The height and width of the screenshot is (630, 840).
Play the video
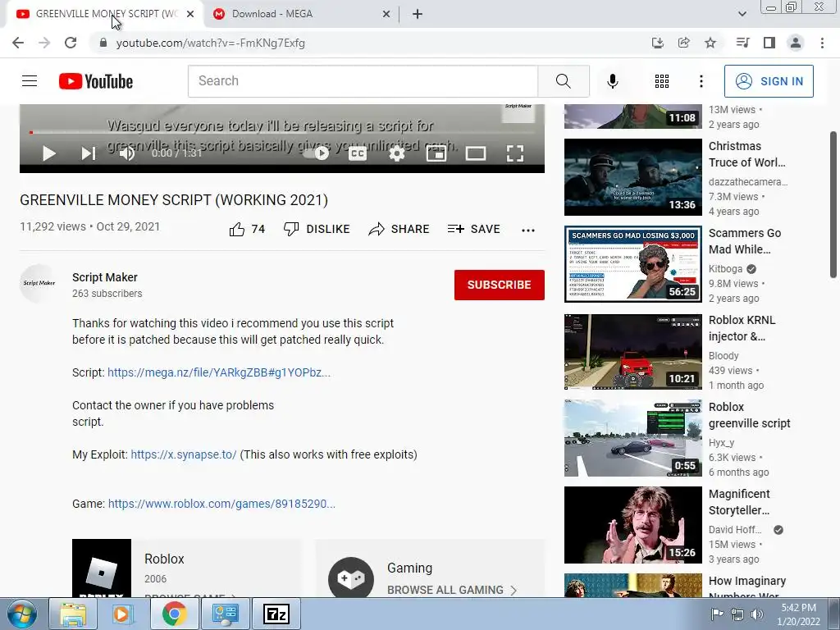[48, 153]
